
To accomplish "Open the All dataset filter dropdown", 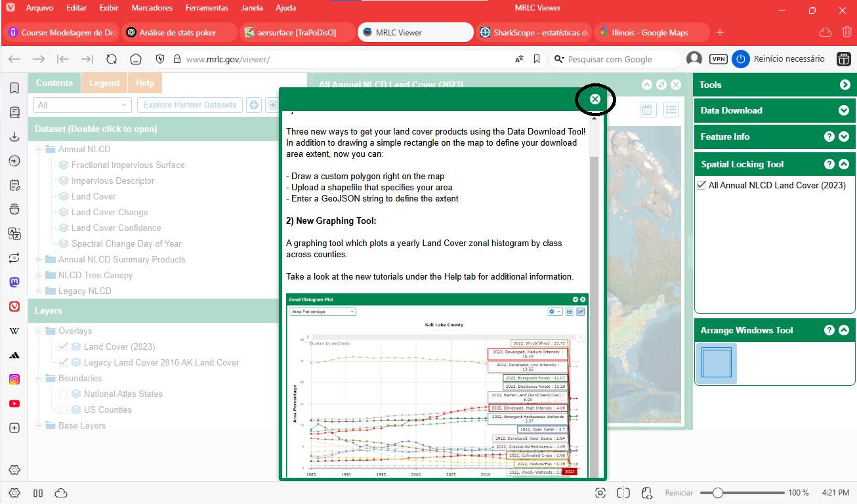I will coord(83,105).
